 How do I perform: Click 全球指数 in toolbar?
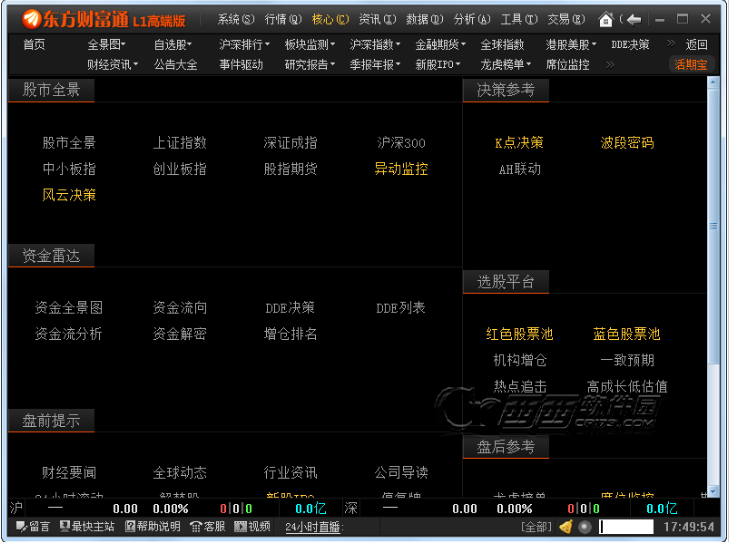tap(502, 45)
